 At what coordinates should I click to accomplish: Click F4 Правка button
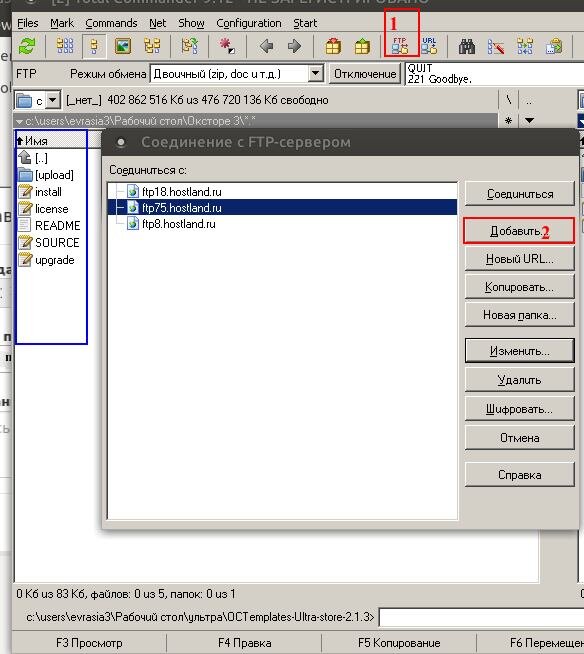[244, 643]
